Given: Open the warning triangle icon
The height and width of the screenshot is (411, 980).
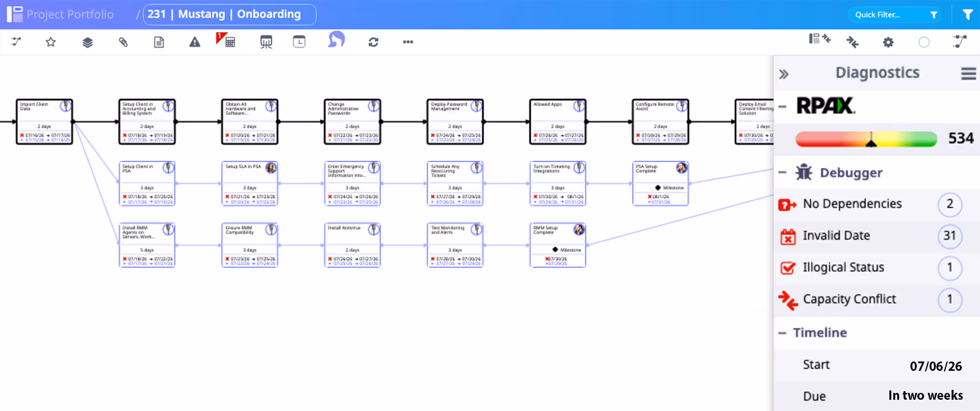Looking at the screenshot, I should click(195, 42).
